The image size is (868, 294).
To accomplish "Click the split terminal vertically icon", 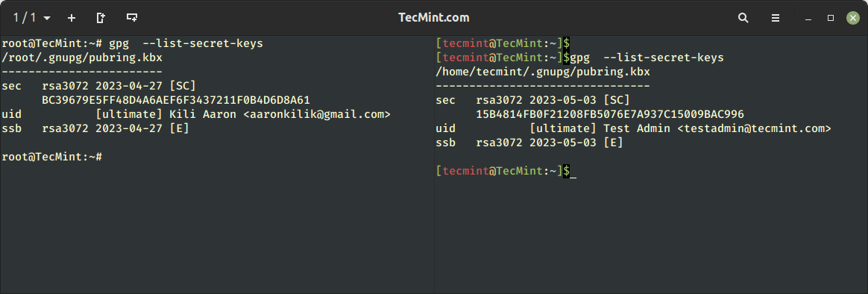I will pos(101,18).
